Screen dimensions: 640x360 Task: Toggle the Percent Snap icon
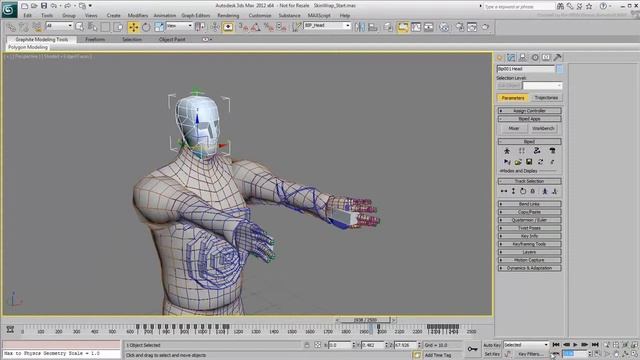pos(269,27)
